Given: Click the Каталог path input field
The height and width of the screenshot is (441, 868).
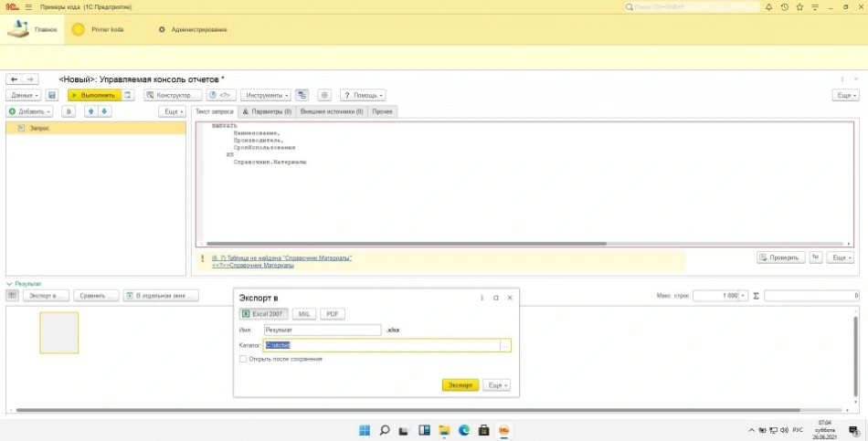Looking at the screenshot, I should pyautogui.click(x=381, y=345).
